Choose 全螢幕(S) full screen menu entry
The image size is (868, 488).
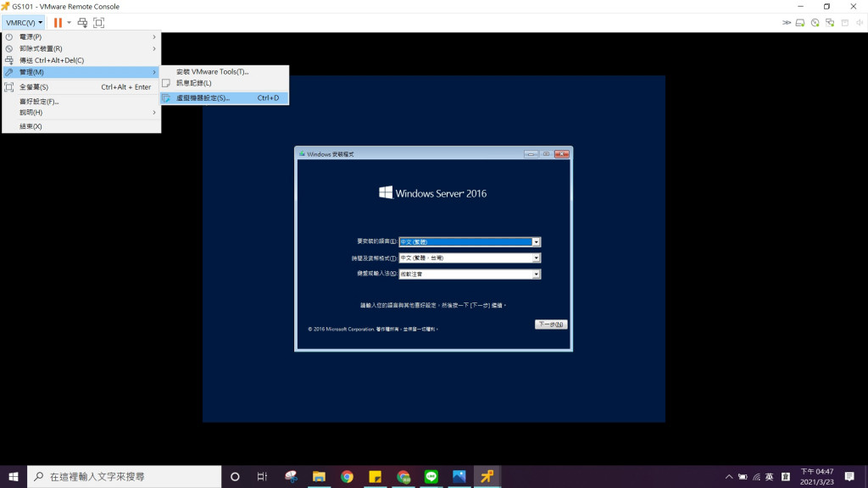[x=81, y=87]
